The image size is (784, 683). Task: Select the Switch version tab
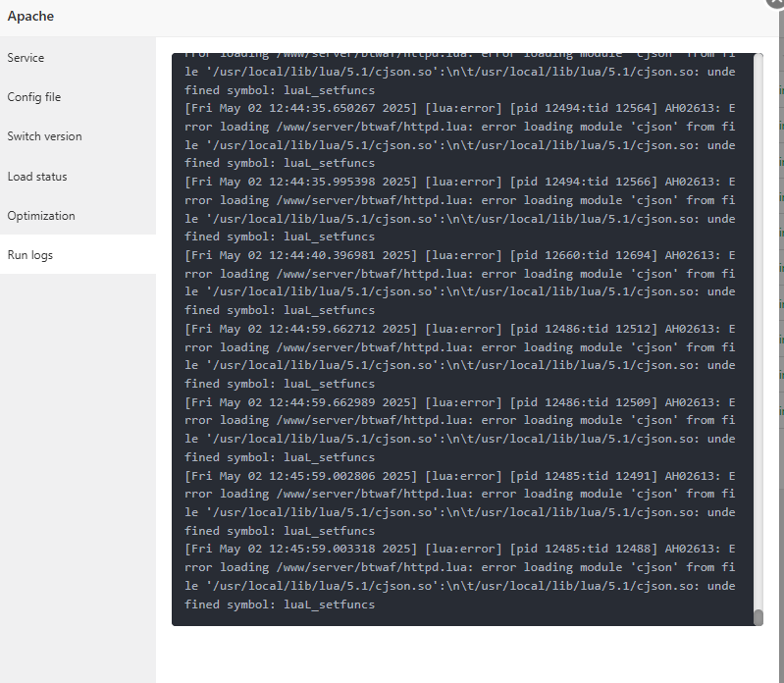coord(78,136)
